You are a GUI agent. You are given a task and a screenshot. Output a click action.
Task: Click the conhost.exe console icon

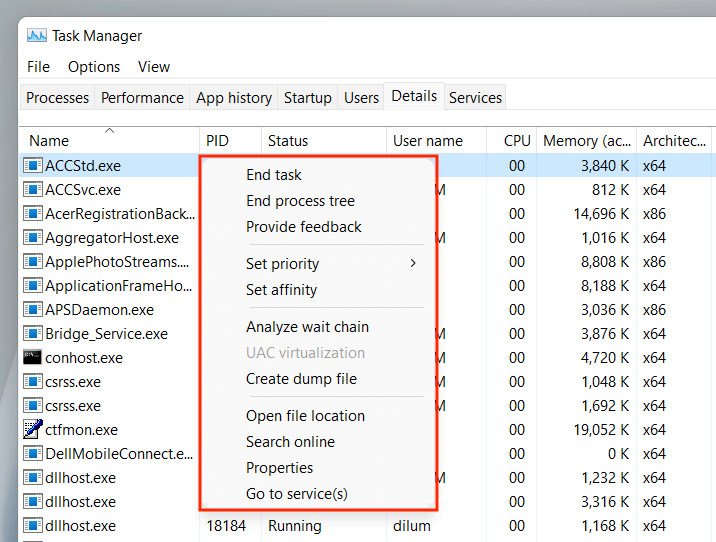coord(32,358)
